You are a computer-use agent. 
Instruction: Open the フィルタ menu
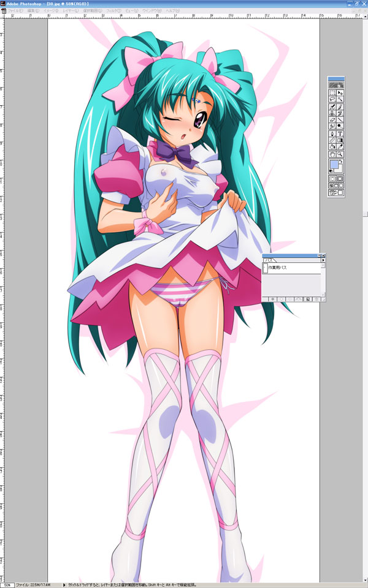point(114,11)
